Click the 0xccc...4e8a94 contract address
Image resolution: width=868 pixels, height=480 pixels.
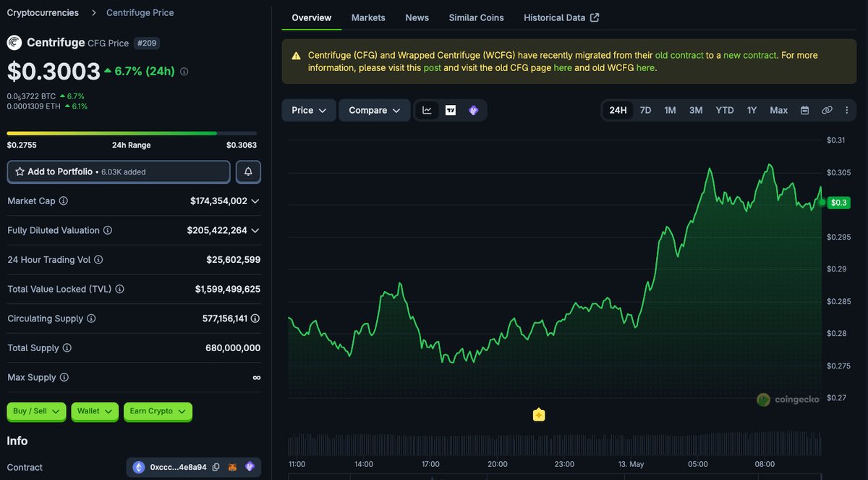(178, 467)
